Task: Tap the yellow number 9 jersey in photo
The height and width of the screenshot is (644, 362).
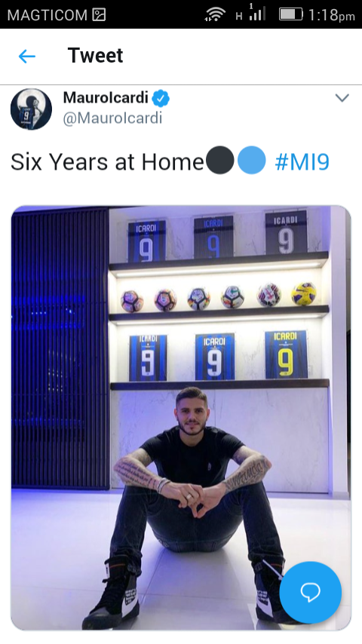Action: 286,354
